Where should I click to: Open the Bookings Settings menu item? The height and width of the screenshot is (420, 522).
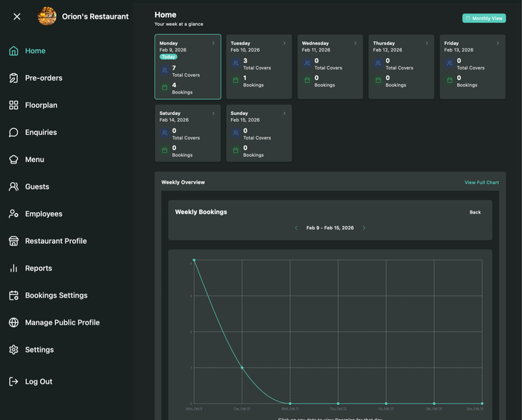[56, 295]
